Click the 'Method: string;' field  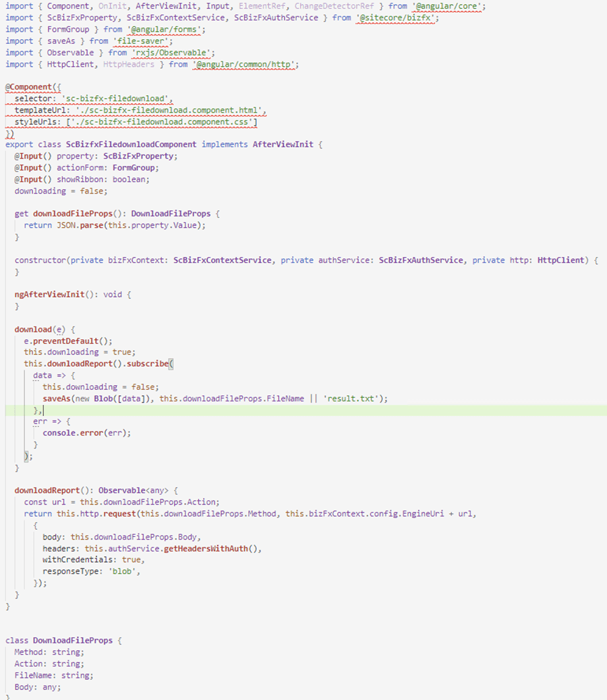point(49,652)
